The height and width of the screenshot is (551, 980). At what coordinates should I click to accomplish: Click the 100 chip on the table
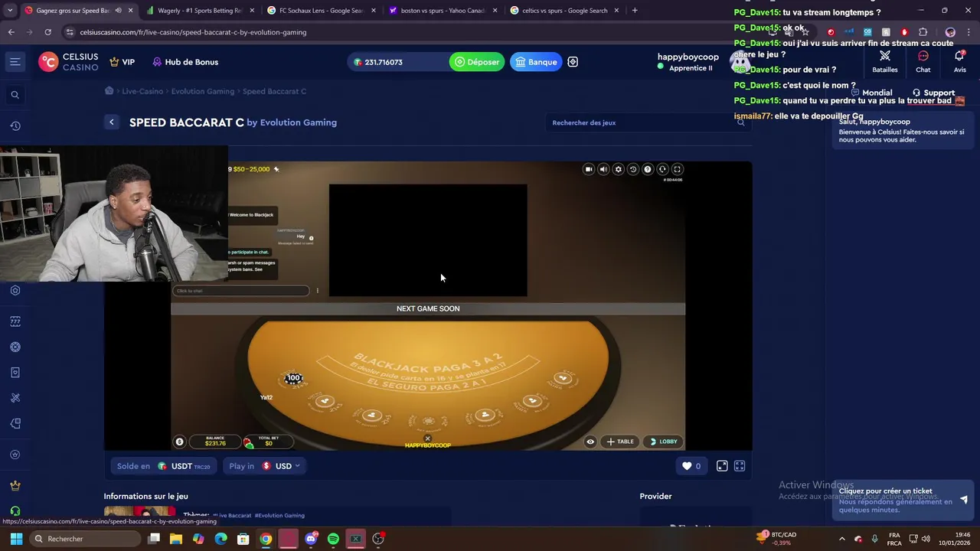point(293,378)
